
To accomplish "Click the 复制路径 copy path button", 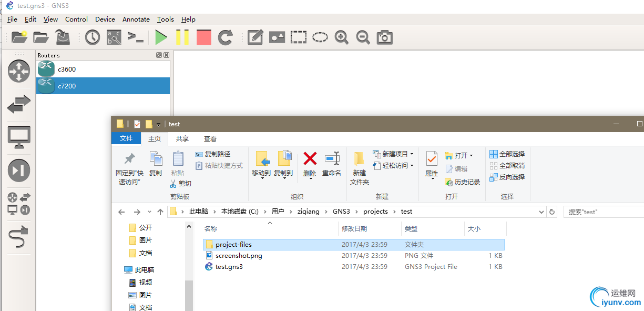I will (x=213, y=154).
